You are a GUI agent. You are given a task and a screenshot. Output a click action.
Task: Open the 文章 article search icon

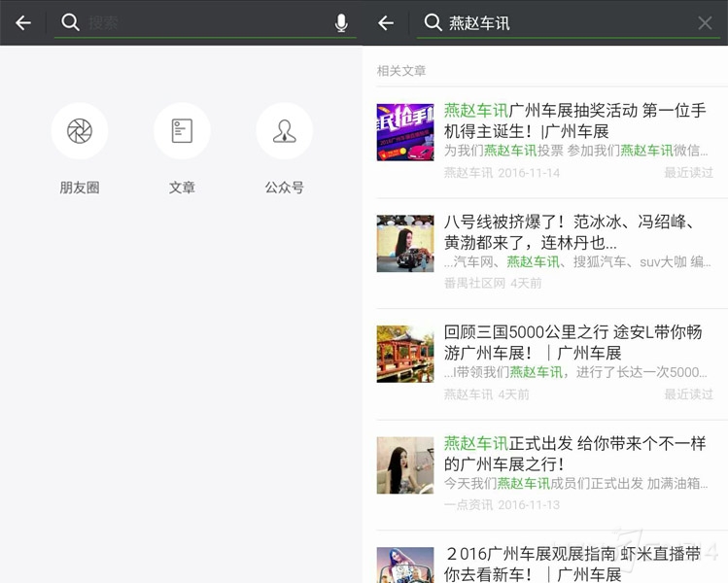182,131
